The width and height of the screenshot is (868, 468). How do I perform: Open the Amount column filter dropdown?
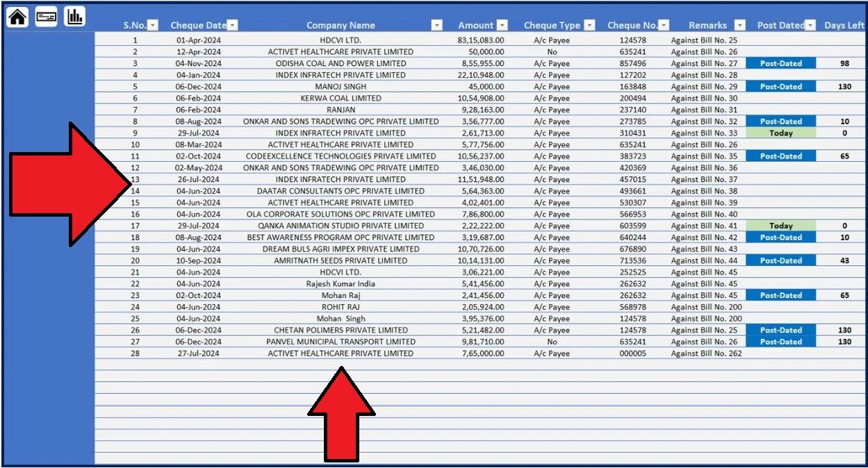502,24
